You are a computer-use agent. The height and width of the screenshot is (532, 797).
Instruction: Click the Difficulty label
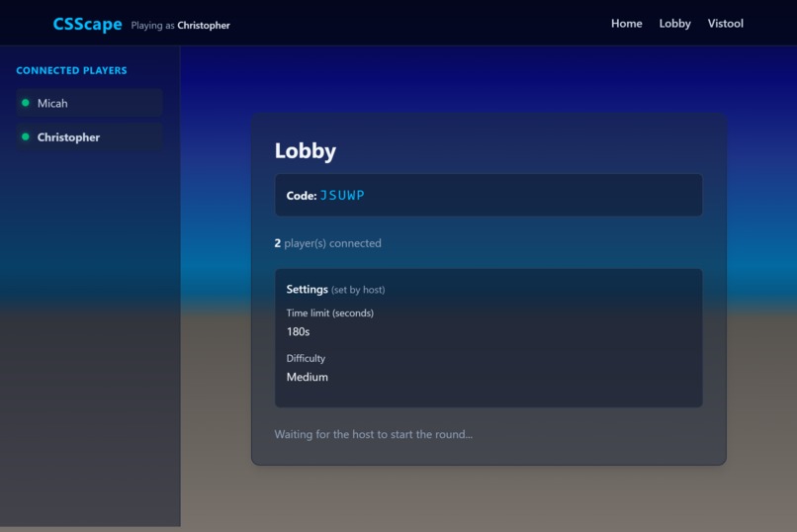coord(306,358)
